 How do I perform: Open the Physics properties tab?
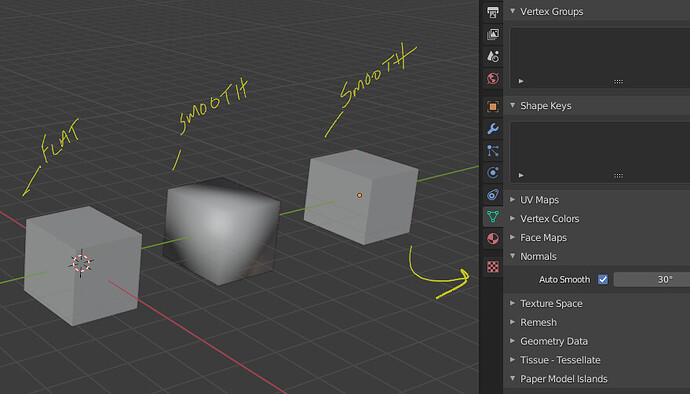(493, 173)
